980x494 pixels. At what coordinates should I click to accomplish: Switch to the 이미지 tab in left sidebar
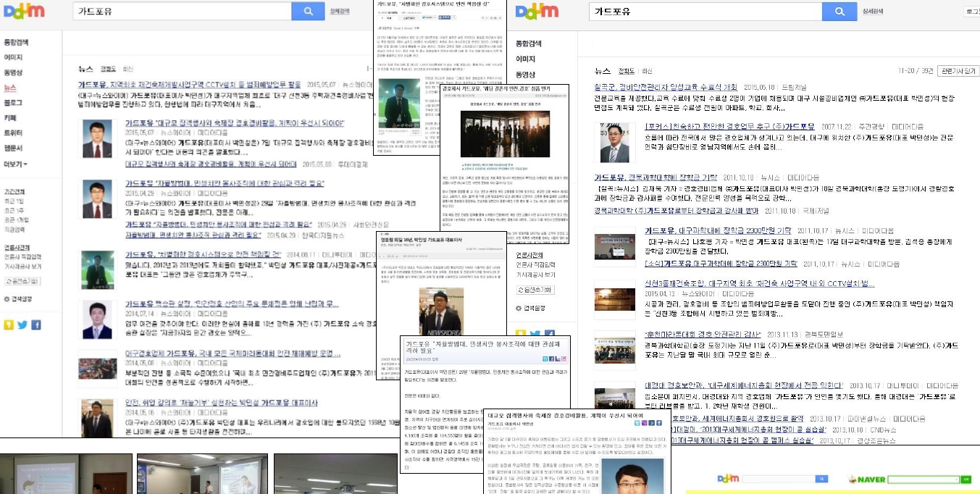[13, 57]
